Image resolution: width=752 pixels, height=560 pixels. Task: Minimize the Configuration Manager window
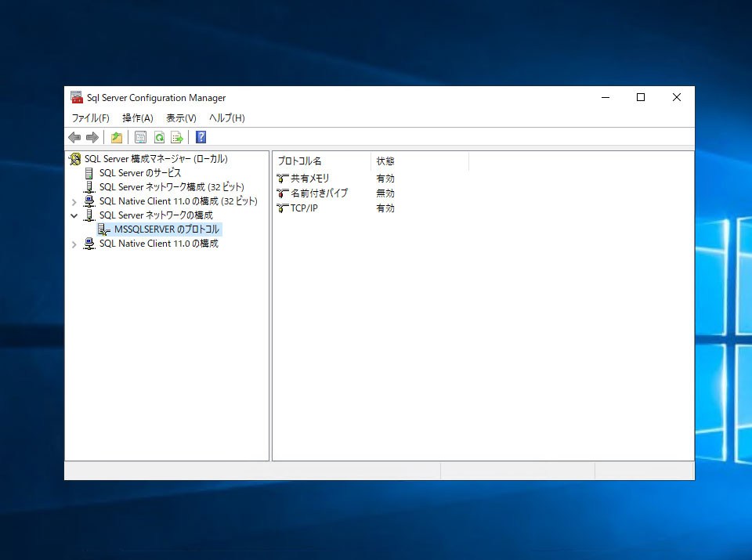click(606, 97)
